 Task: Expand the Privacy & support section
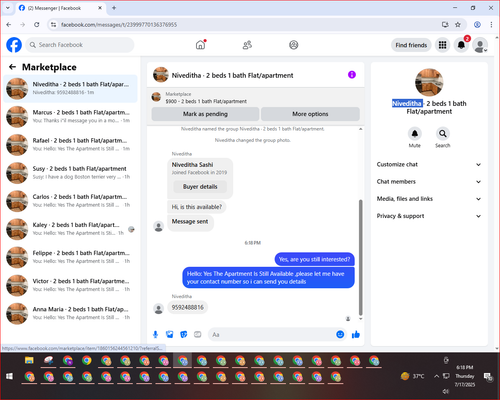pos(429,216)
